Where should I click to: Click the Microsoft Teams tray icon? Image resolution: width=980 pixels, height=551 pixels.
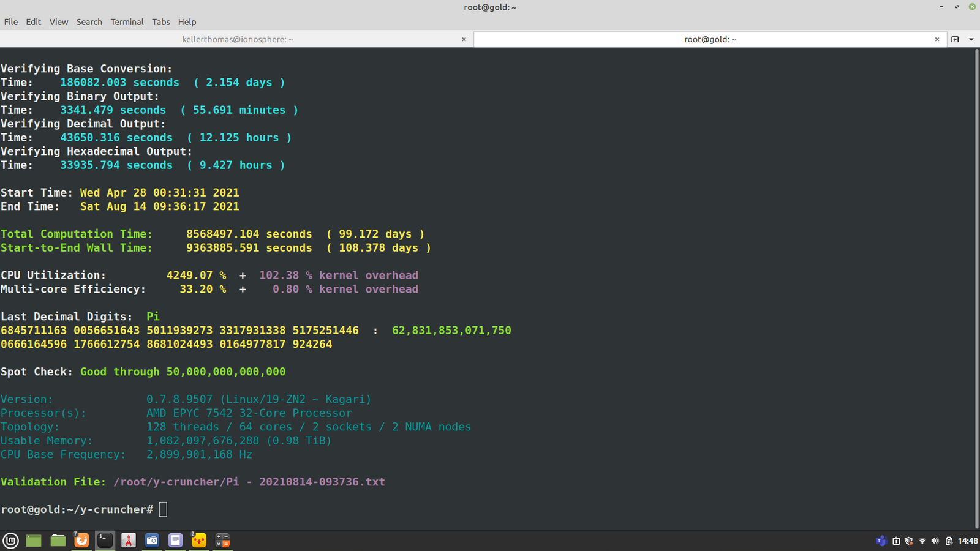[881, 541]
